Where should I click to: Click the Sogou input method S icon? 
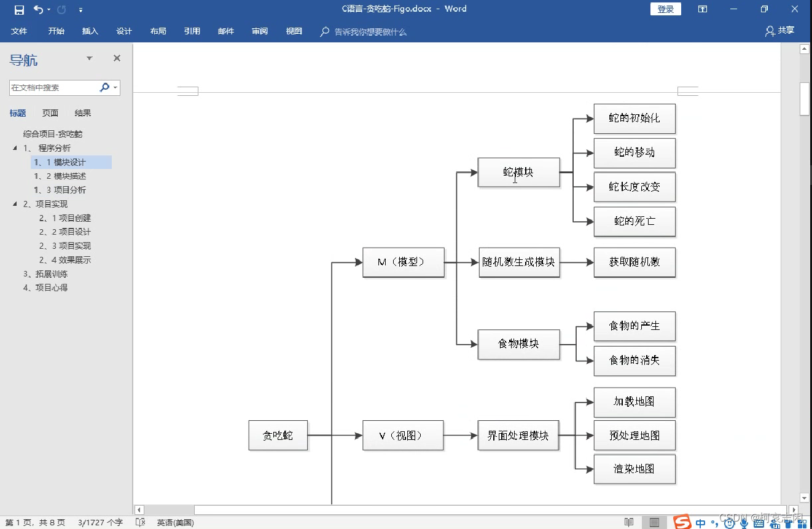coord(682,522)
